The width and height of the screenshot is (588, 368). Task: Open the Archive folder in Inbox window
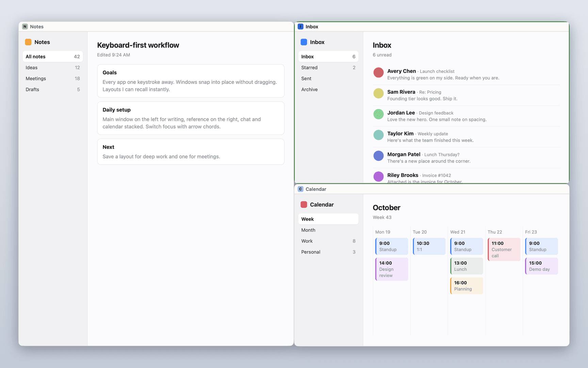328,89
